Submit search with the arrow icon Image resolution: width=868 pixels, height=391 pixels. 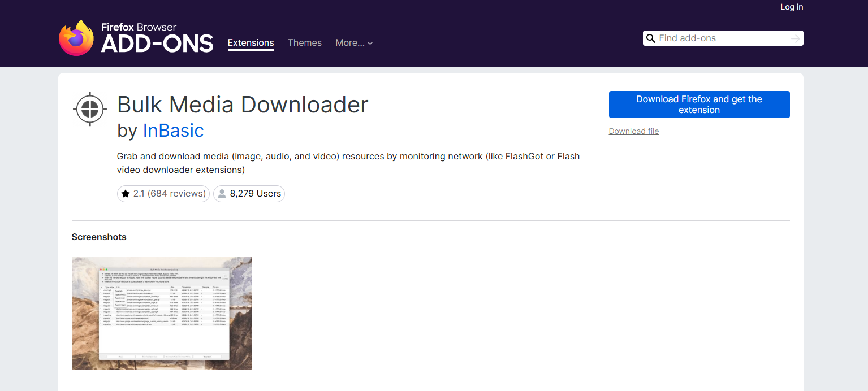coord(795,38)
